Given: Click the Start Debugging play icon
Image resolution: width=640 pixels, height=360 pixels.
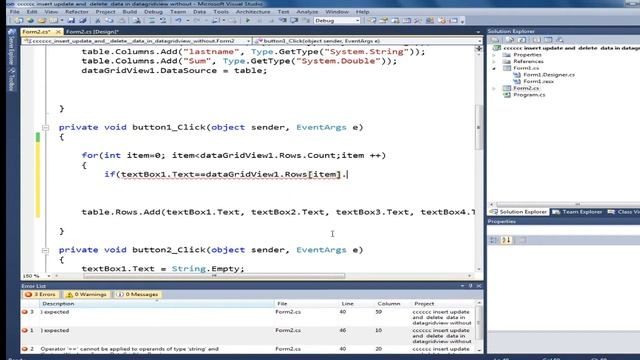Looking at the screenshot, I should pos(247,20).
